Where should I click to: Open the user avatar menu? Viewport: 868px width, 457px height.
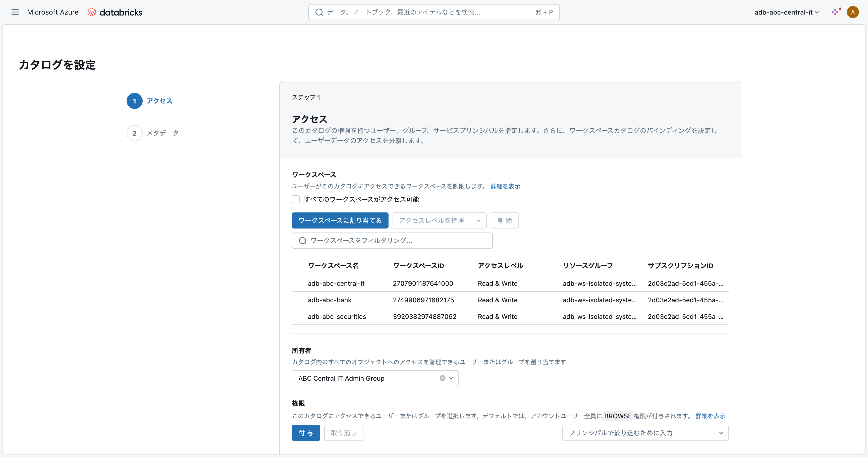852,12
